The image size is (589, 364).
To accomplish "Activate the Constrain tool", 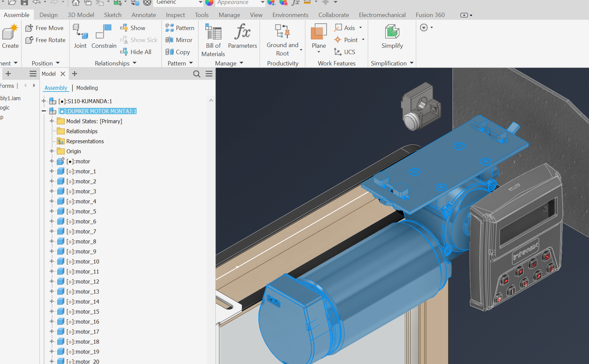I will [104, 37].
